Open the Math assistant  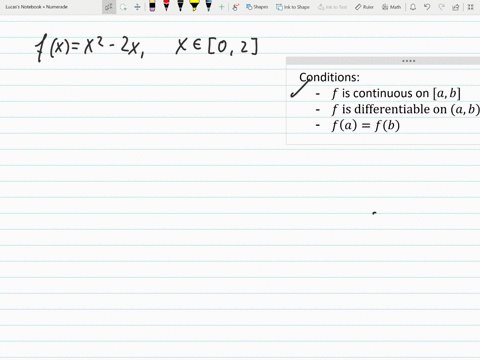click(x=391, y=7)
